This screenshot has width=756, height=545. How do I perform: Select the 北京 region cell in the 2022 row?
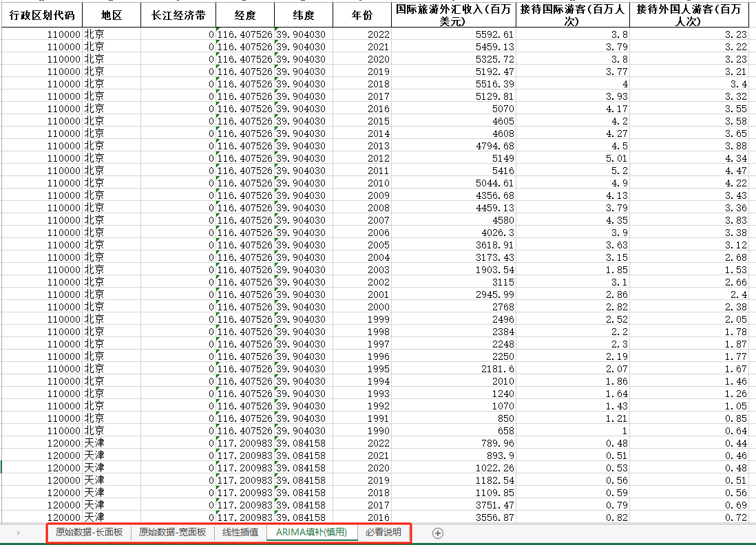pyautogui.click(x=112, y=34)
